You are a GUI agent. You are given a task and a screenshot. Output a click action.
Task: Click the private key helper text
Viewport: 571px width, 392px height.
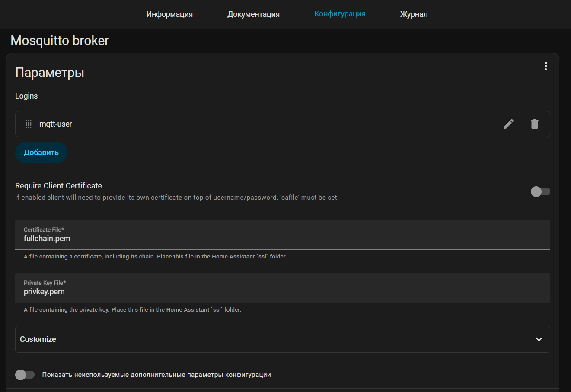[x=132, y=310]
